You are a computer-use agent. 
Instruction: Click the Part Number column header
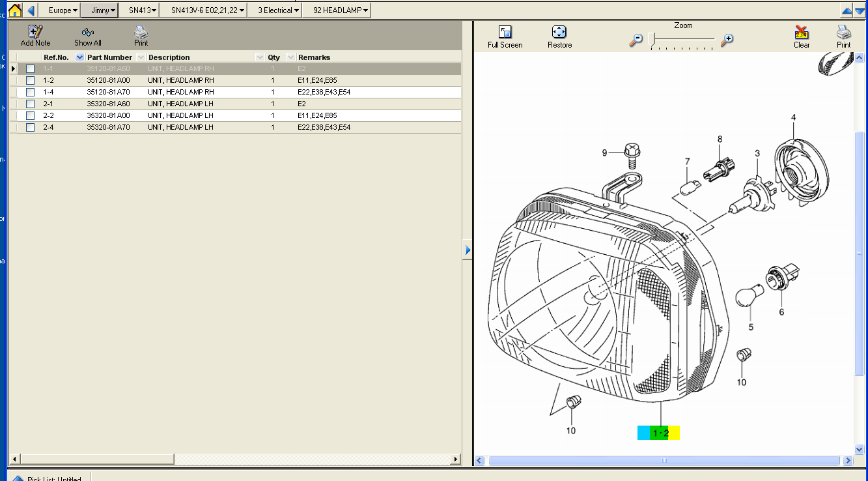[x=109, y=57]
